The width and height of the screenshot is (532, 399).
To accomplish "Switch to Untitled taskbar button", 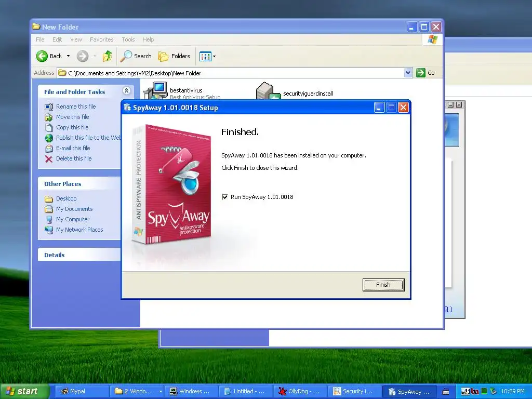I will (246, 391).
